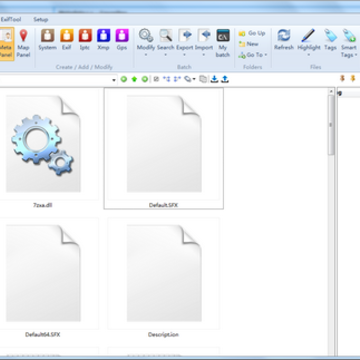The height and width of the screenshot is (360, 360).
Task: Expand the Highlight dropdown arrow
Action: coord(308,55)
